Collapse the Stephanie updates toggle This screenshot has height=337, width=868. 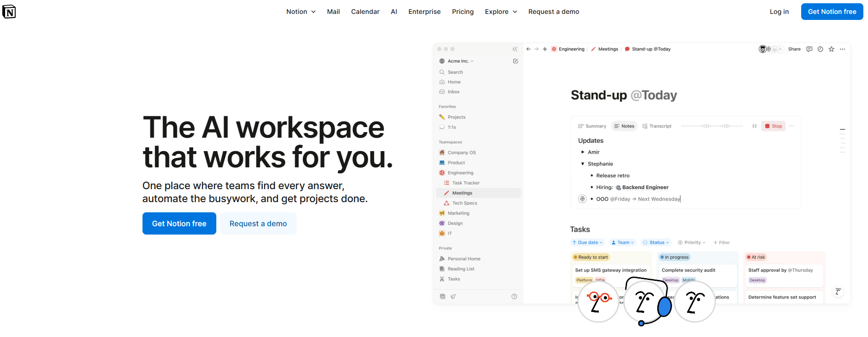[x=583, y=164]
